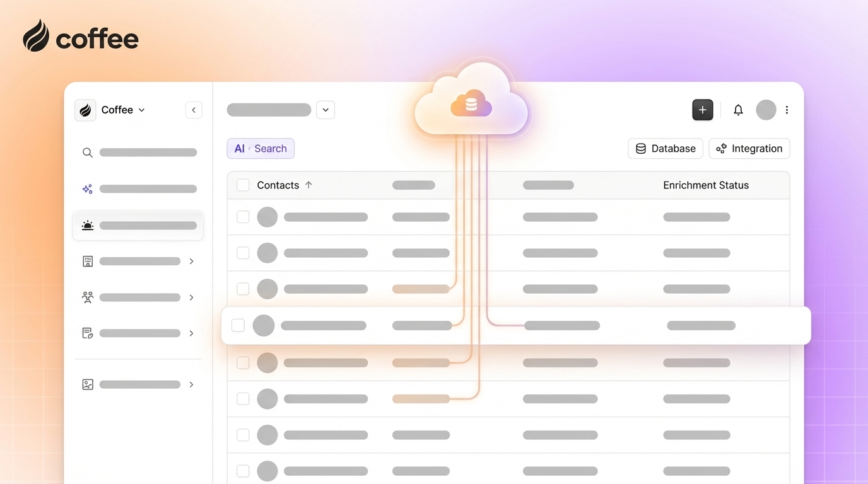Screen dimensions: 868x484
Task: Expand the first sidebar item's chevron
Action: 191,261
